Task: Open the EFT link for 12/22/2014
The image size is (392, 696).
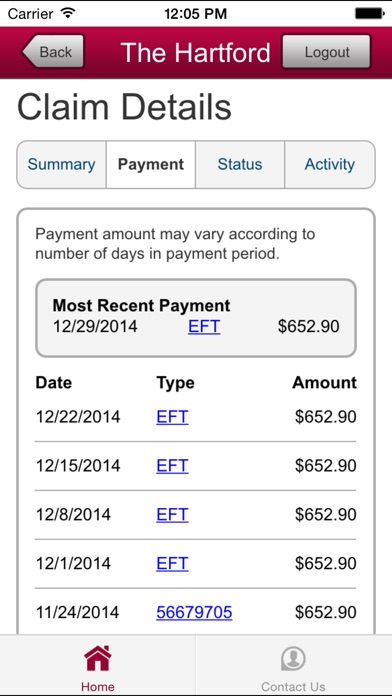Action: click(x=172, y=417)
